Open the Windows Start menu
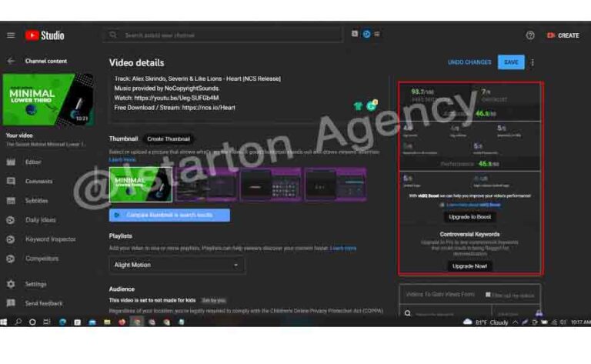The width and height of the screenshot is (591, 364). 5,322
